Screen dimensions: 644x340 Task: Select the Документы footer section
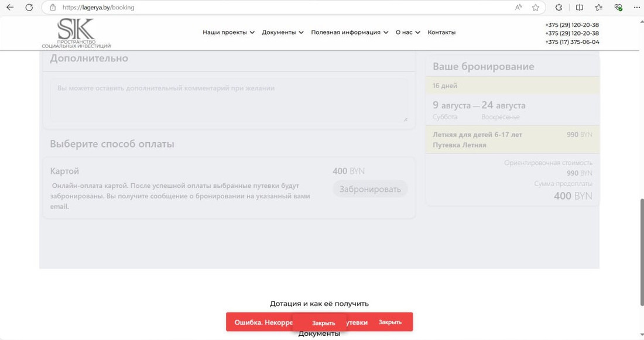318,332
